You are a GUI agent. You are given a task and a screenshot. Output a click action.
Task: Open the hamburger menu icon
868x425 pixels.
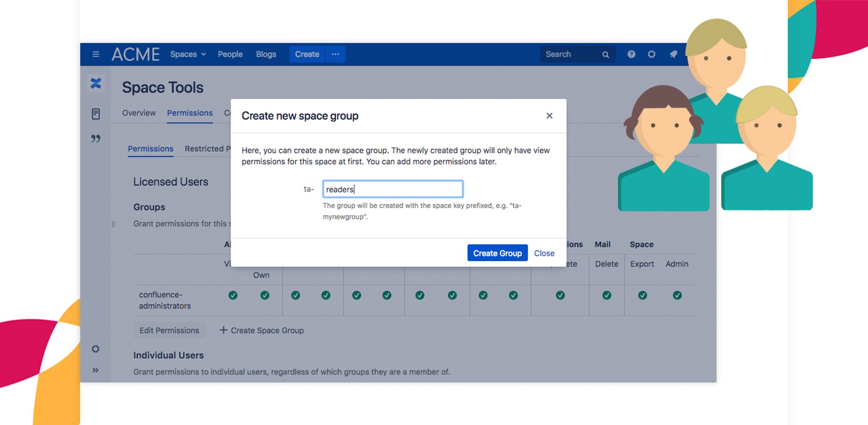coord(96,54)
